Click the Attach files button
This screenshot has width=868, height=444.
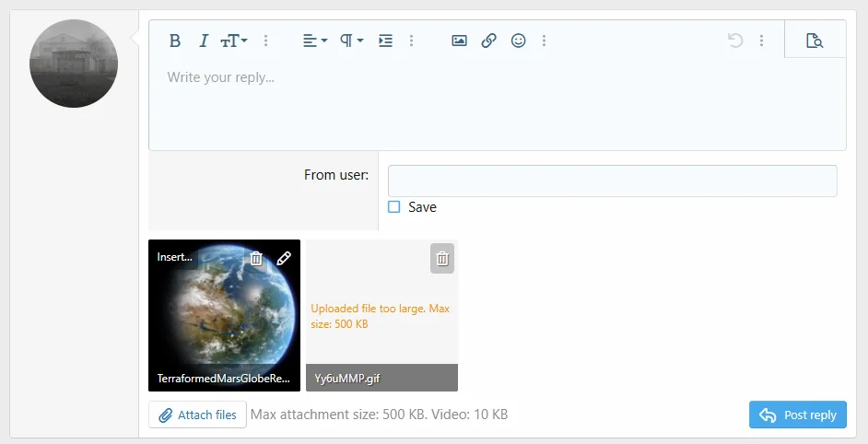click(x=197, y=415)
